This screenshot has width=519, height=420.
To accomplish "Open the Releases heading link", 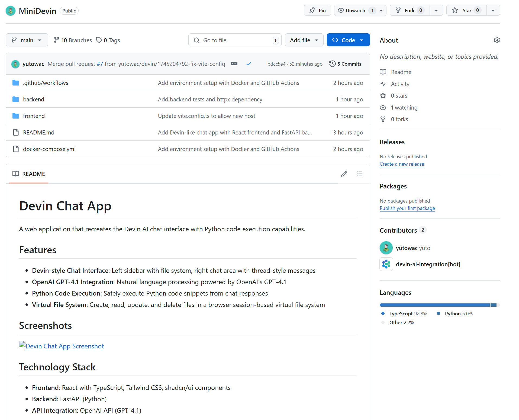I will [x=392, y=142].
